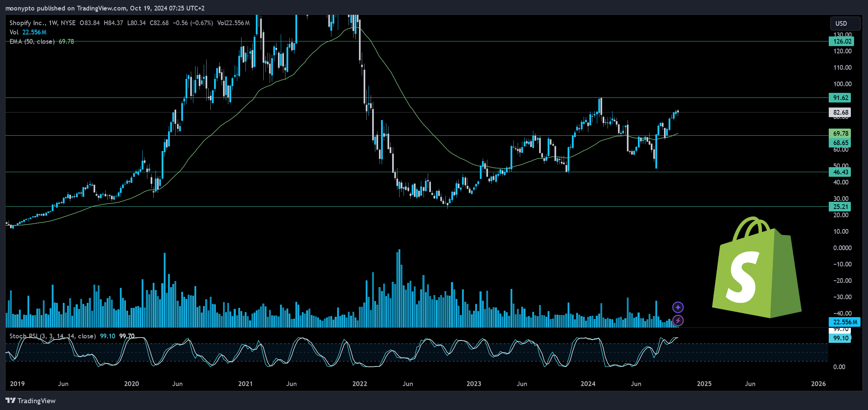
Task: Click the 110.00 tick on the price axis
Action: [x=842, y=67]
